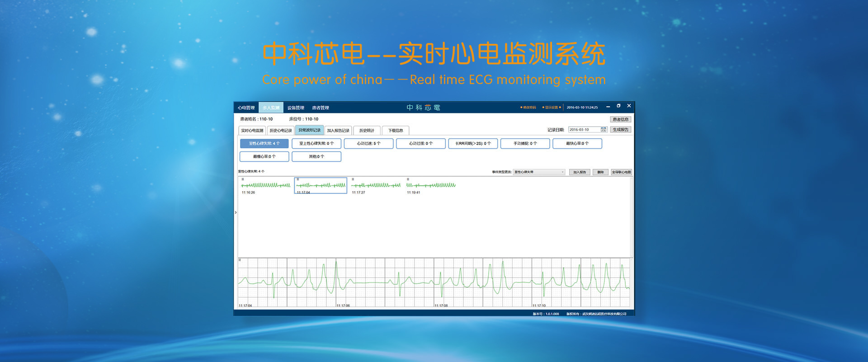
Task: Restore the ECG monitoring window size
Action: 618,106
